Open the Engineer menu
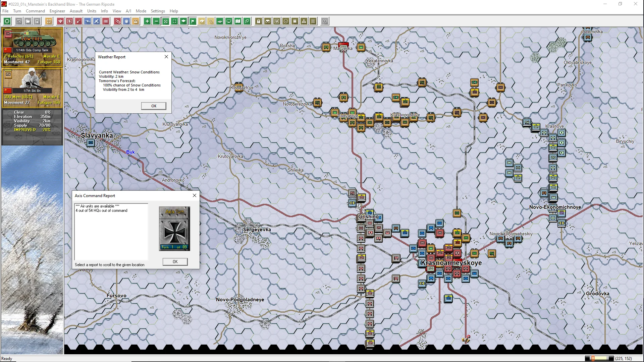This screenshot has width=644, height=362. tap(57, 11)
